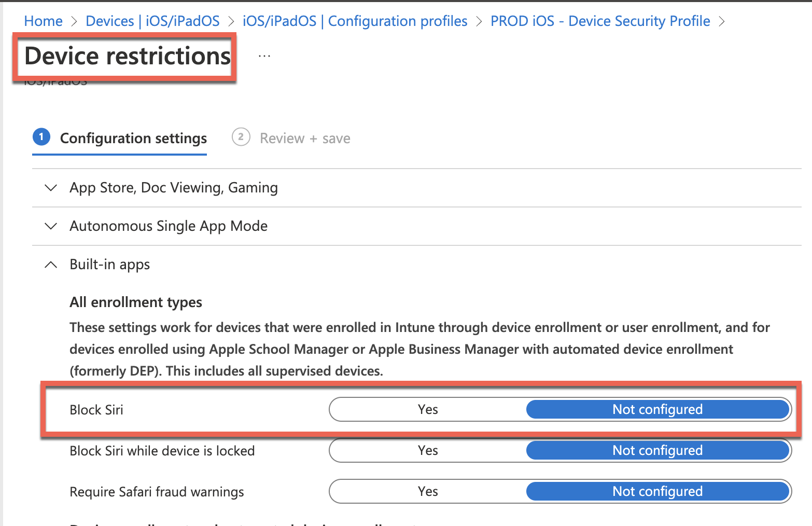The image size is (812, 526).
Task: Open the Configuration settings tab
Action: point(133,139)
